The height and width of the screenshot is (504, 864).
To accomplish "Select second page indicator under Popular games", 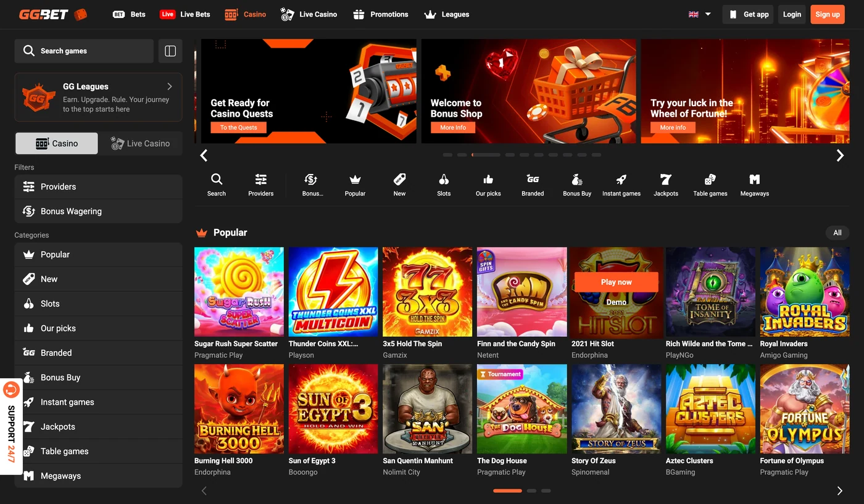I will (x=531, y=491).
